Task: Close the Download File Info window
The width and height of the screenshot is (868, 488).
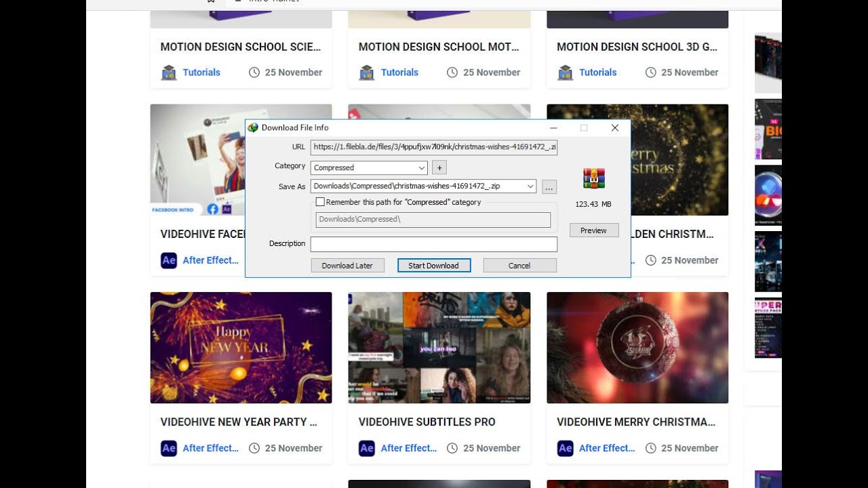Action: pyautogui.click(x=614, y=127)
